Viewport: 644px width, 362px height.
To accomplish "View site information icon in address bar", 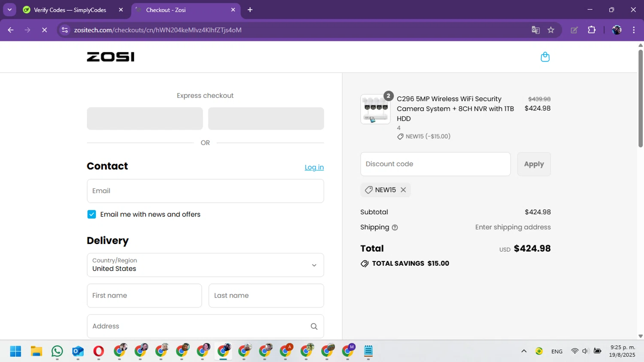I will point(65,30).
